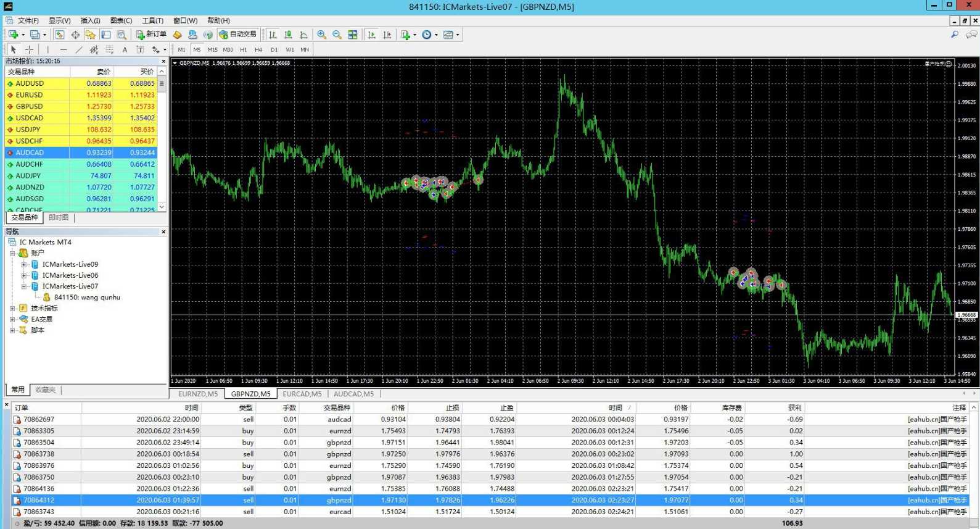The image size is (980, 529).
Task: Click the Templates toolbar icon
Action: coord(448,35)
